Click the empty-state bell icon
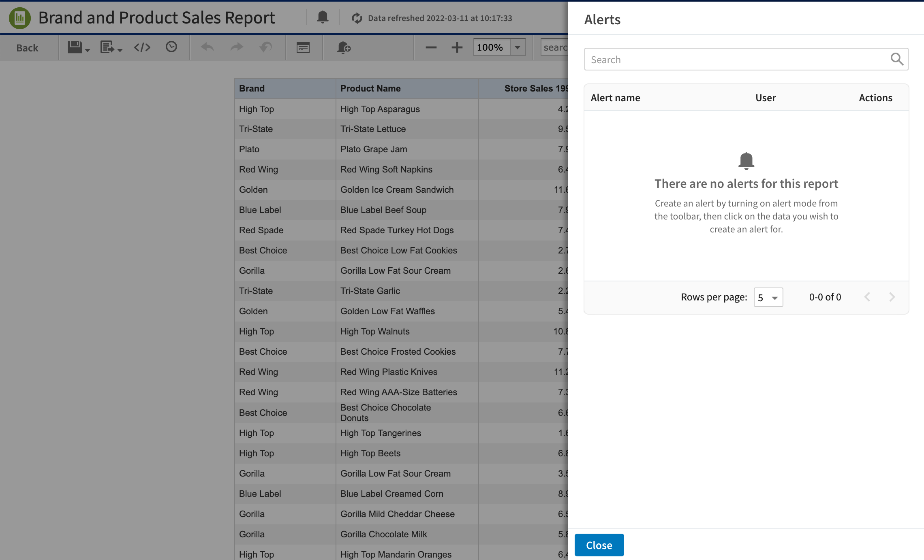The height and width of the screenshot is (560, 924). coord(746,161)
